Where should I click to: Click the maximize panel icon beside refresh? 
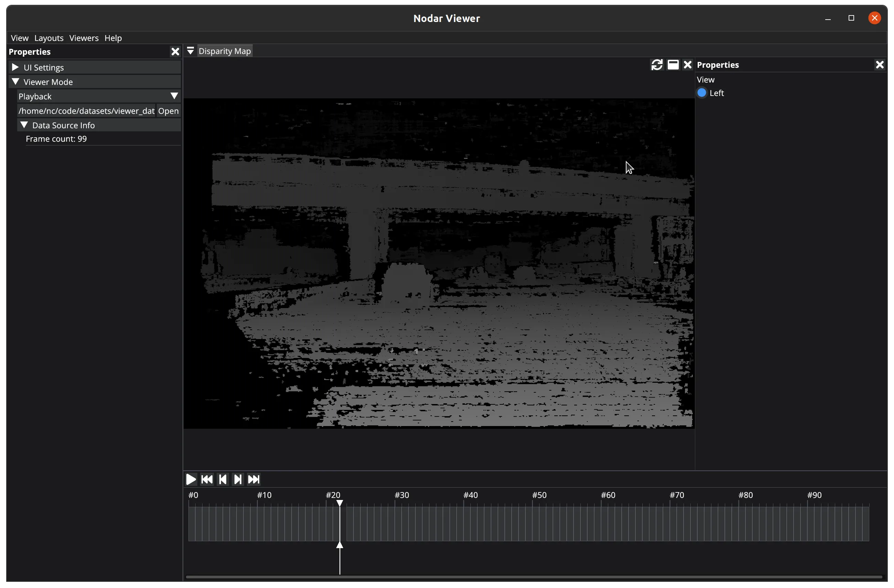[673, 65]
